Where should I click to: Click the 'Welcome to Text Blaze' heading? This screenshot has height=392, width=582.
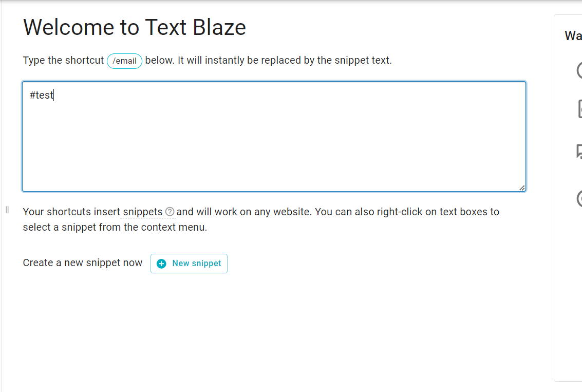tap(135, 27)
